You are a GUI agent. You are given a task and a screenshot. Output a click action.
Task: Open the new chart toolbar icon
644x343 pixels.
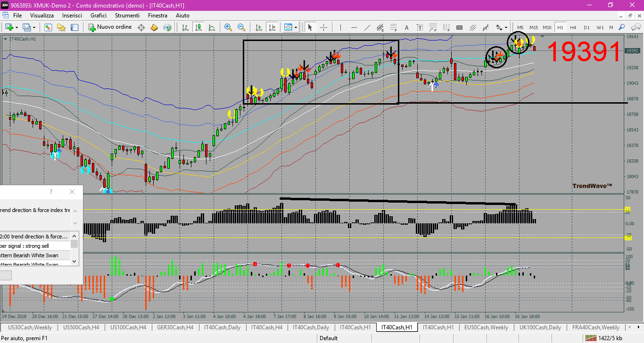pos(9,27)
